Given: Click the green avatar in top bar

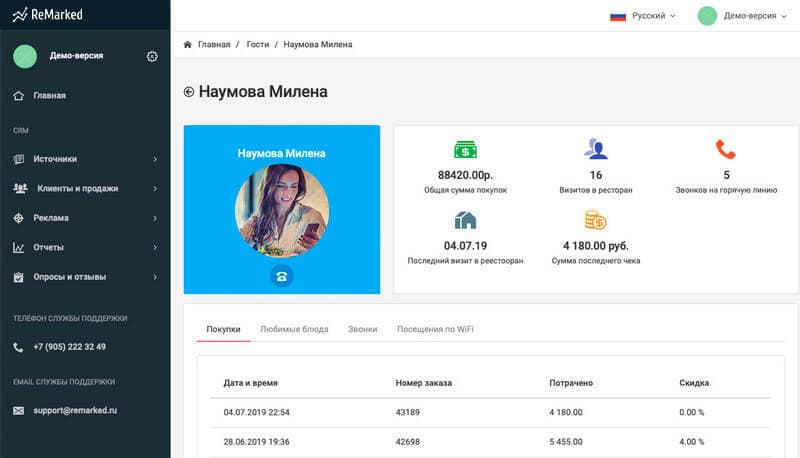Looking at the screenshot, I should (x=707, y=16).
